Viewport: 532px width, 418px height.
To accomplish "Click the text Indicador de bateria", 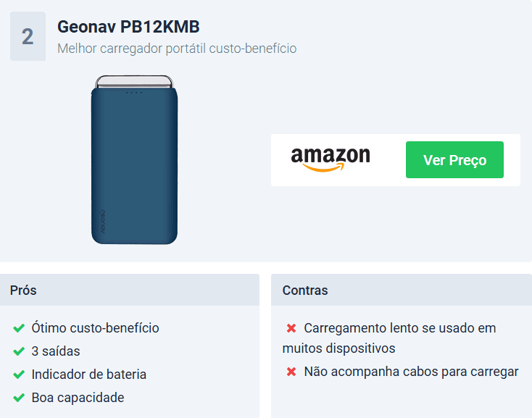I will pos(89,375).
